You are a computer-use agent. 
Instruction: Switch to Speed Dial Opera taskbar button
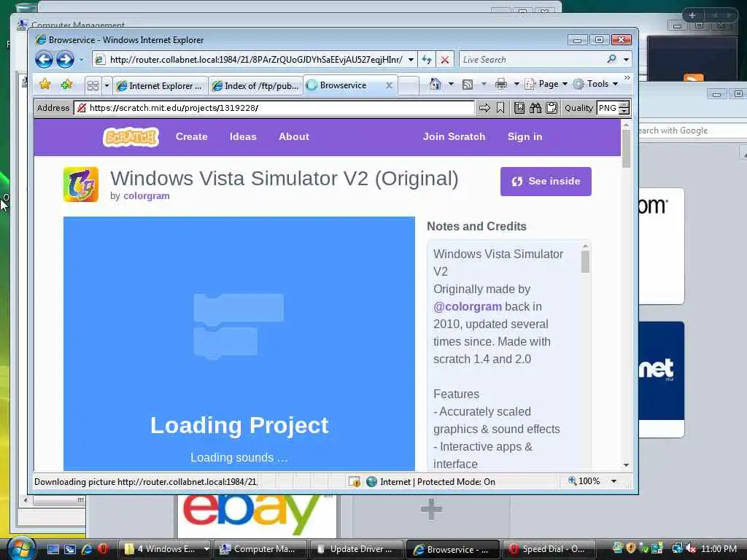[548, 549]
